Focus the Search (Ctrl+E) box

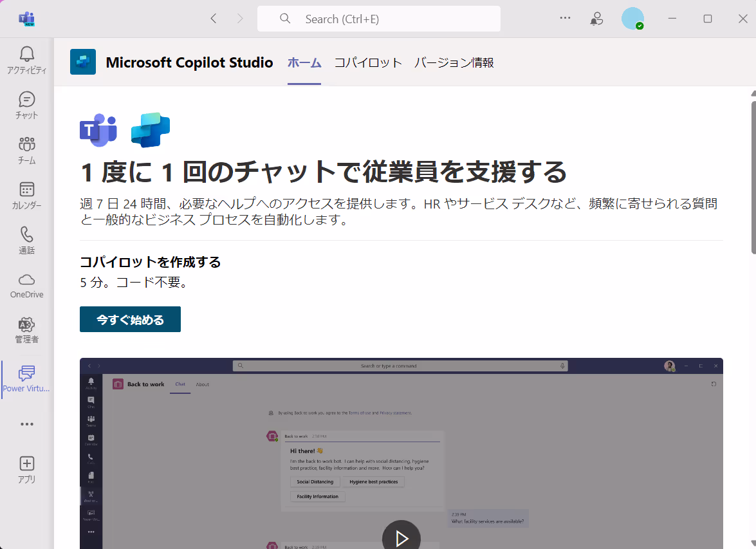click(378, 19)
